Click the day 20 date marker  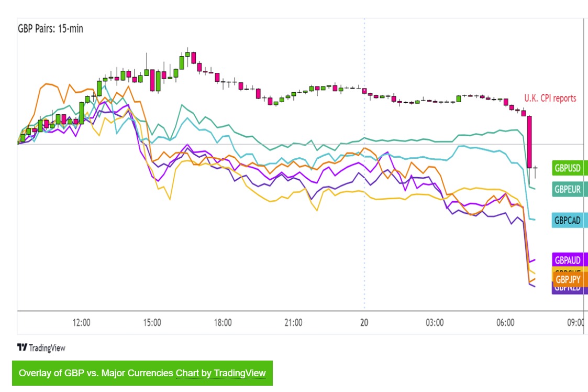pyautogui.click(x=364, y=323)
